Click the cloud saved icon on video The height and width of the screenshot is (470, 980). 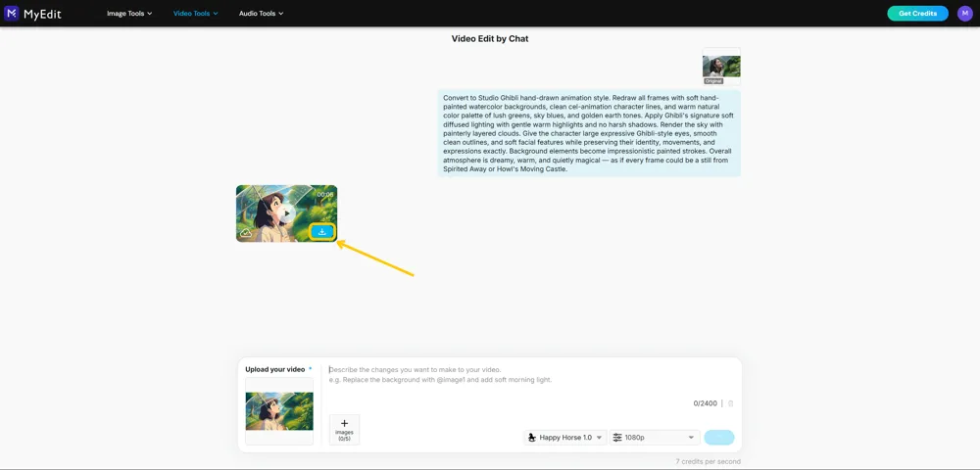[x=246, y=232]
